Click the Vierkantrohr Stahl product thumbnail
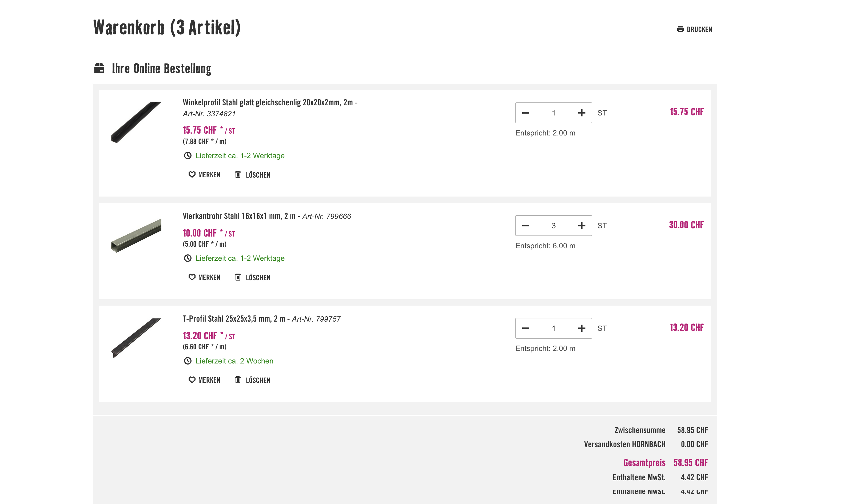The width and height of the screenshot is (860, 504). [x=136, y=235]
